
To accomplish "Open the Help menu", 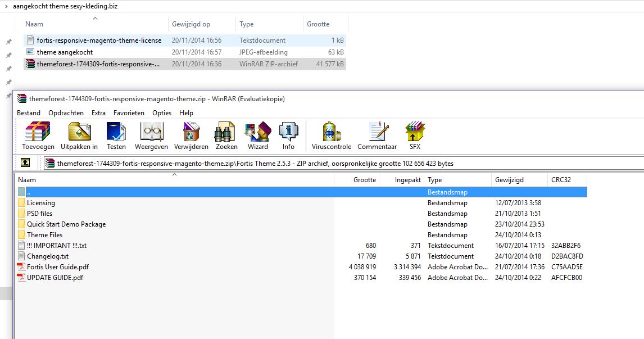I will [186, 112].
